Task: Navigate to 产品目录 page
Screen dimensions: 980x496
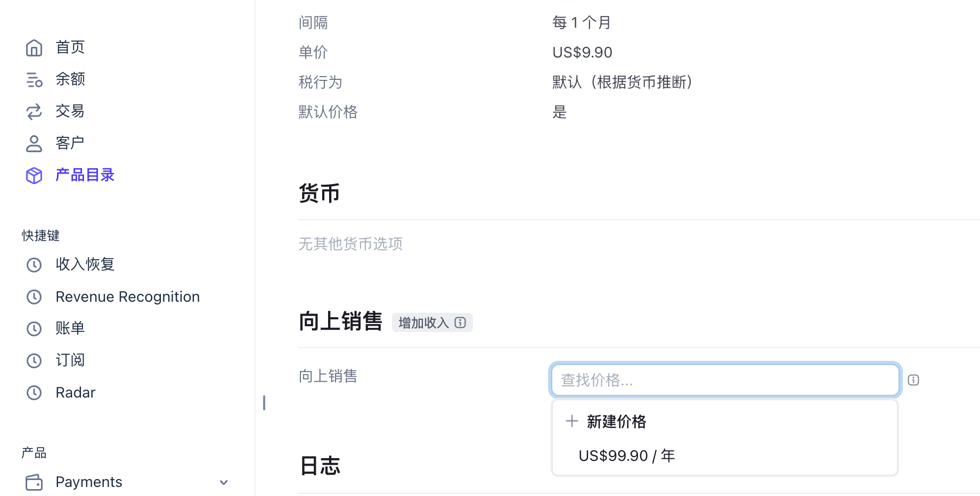Action: point(85,175)
